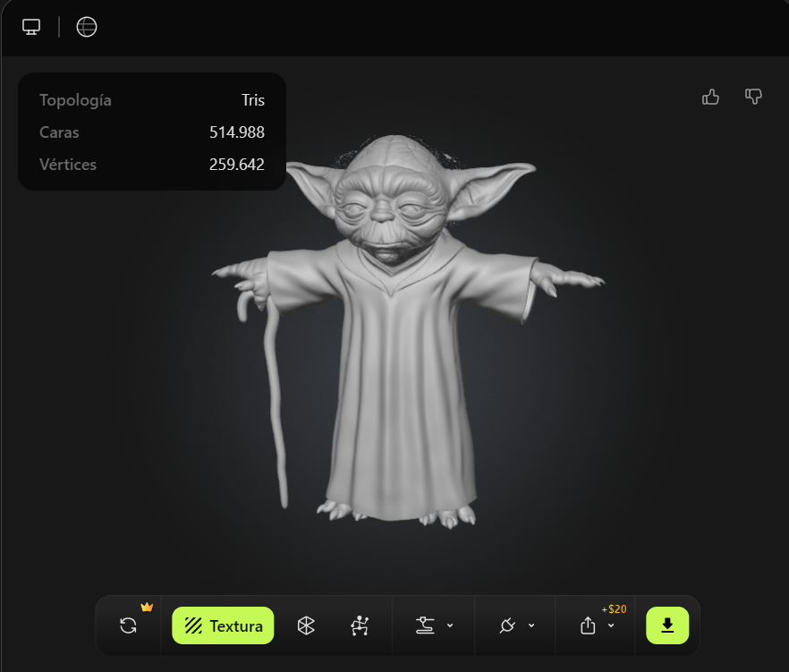Click the Topología label
The height and width of the screenshot is (672, 789).
pyautogui.click(x=75, y=100)
